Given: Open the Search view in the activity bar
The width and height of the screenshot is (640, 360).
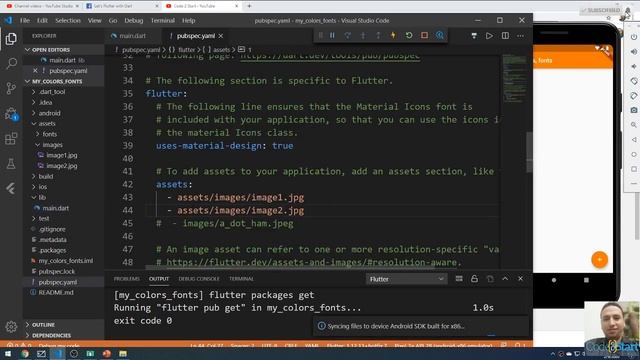Looking at the screenshot, I should tap(11, 63).
